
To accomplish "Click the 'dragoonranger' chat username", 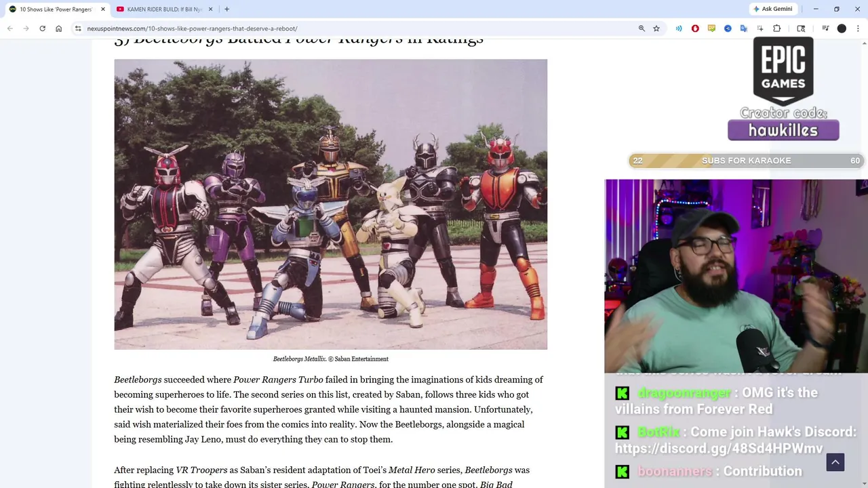I will [x=684, y=392].
